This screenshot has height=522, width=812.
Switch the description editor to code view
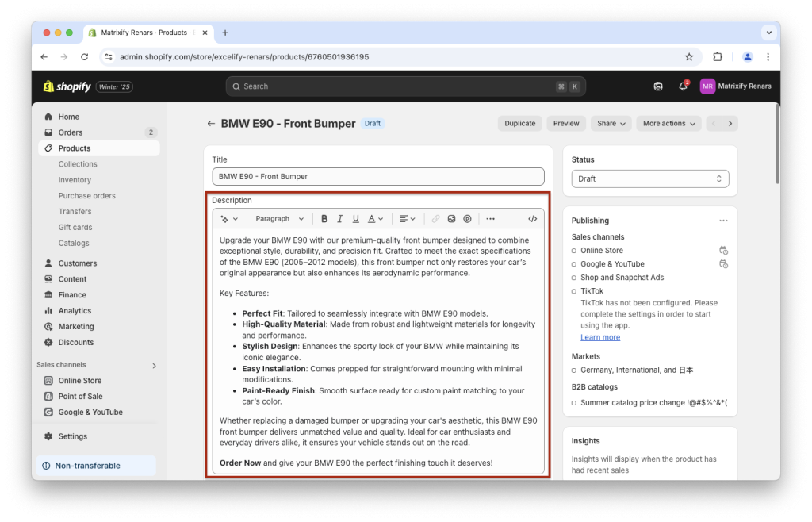click(x=531, y=218)
